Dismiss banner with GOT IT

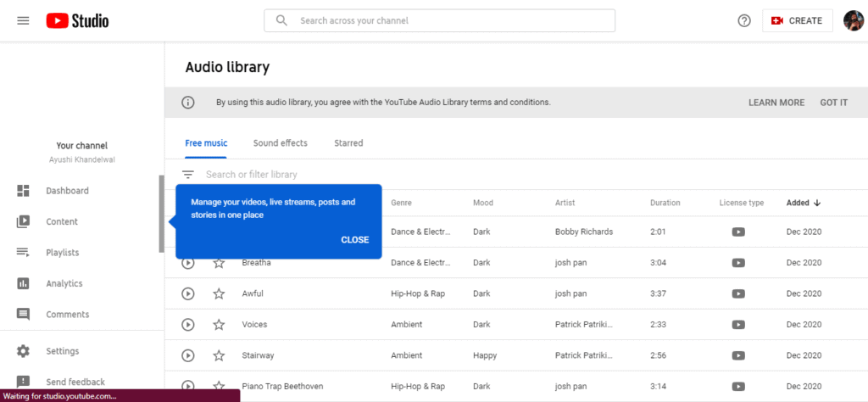click(834, 103)
